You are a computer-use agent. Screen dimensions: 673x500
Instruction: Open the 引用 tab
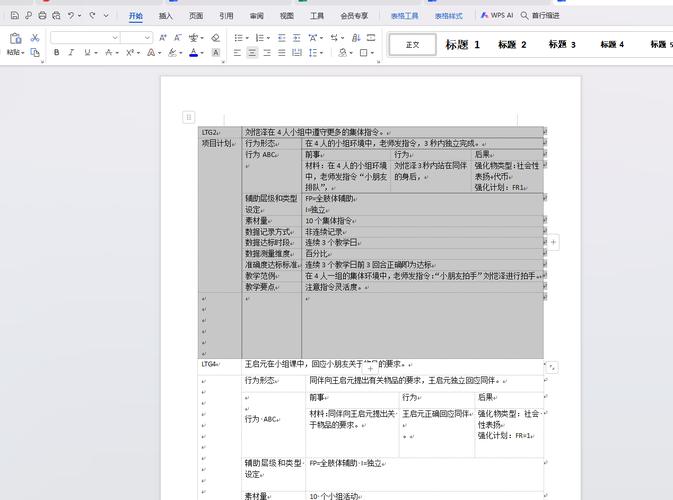pyautogui.click(x=226, y=15)
